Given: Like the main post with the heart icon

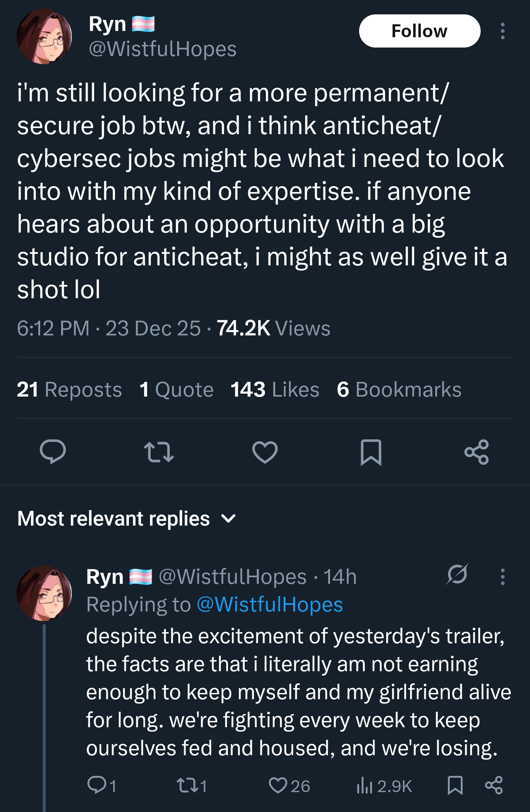Looking at the screenshot, I should [265, 452].
